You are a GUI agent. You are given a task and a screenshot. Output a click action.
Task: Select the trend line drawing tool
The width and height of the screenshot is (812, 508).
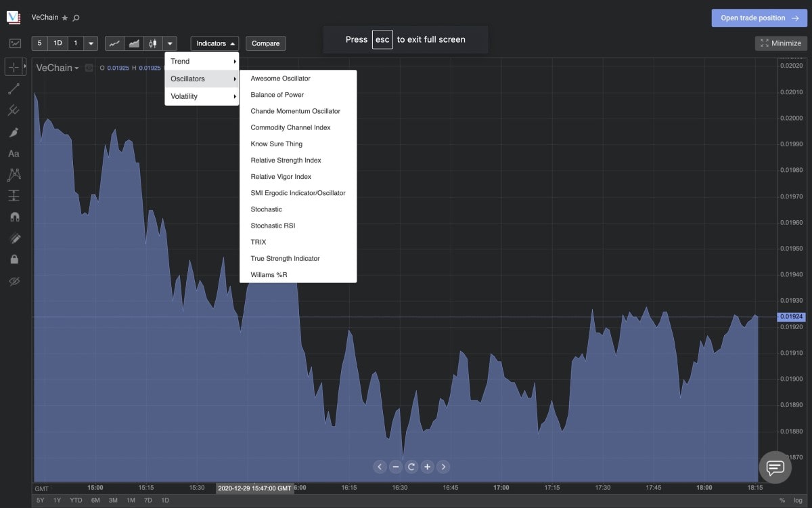tap(14, 89)
